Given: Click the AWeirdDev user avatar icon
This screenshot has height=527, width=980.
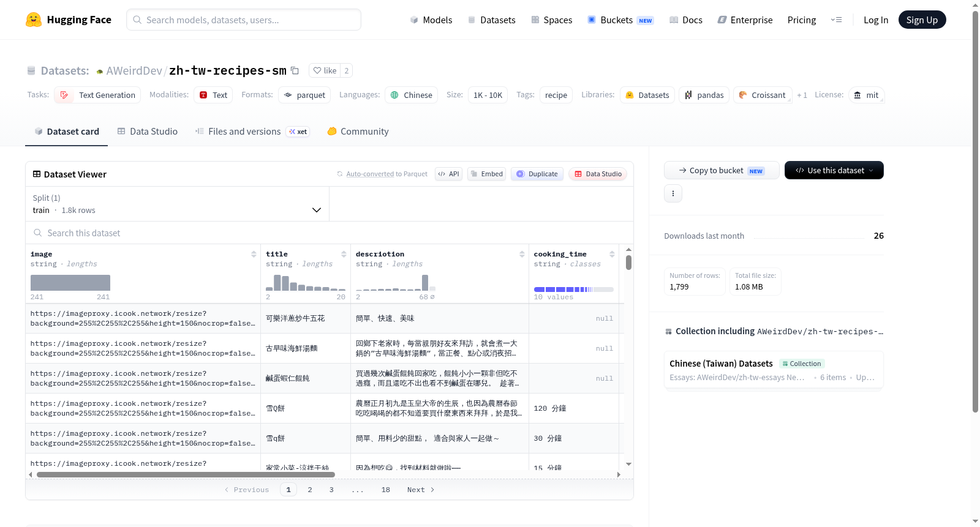Looking at the screenshot, I should point(100,72).
